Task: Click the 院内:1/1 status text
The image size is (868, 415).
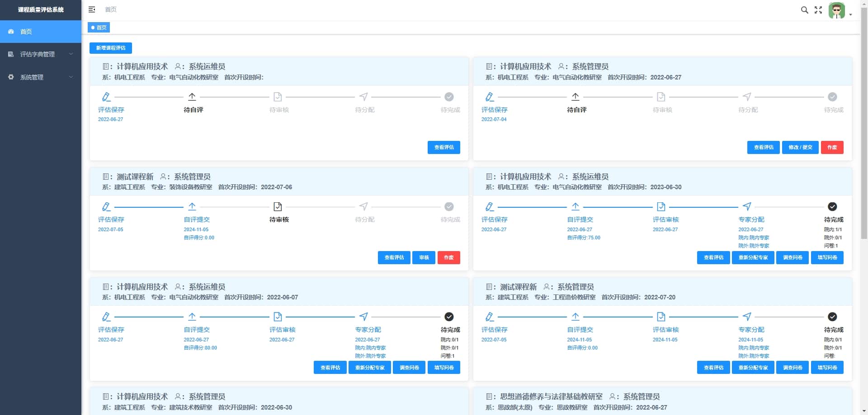Action: pos(833,229)
